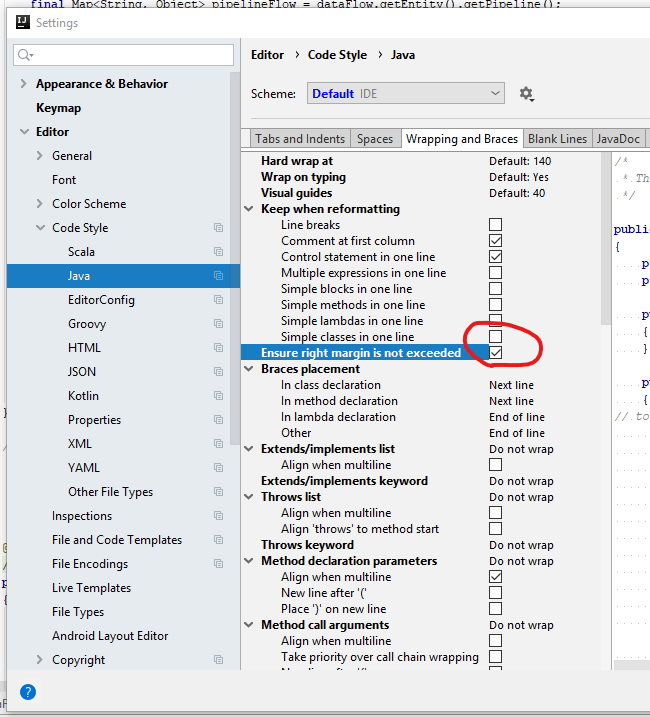Check New line after '(' option
650x717 pixels.
495,593
